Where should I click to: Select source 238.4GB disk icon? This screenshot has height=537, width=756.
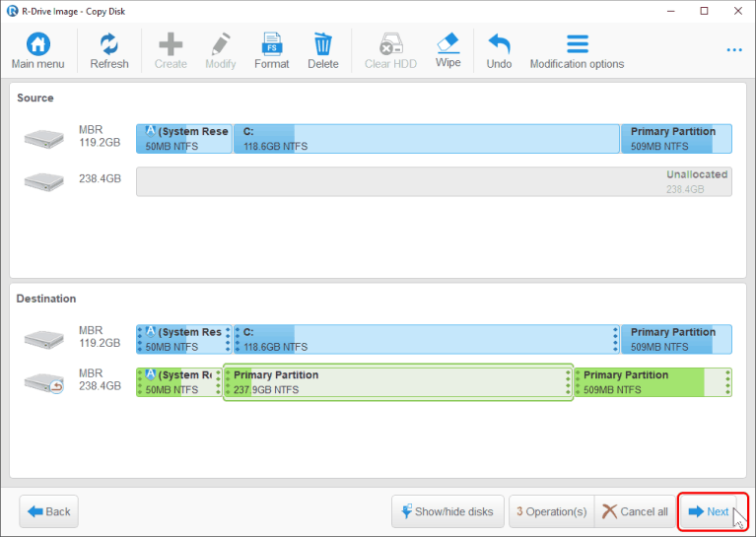click(x=44, y=181)
